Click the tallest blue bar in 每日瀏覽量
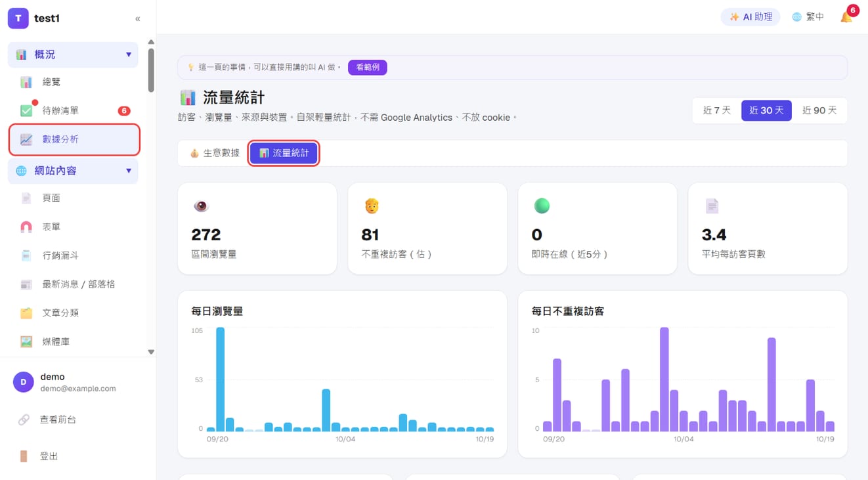The image size is (868, 480). pos(221,380)
